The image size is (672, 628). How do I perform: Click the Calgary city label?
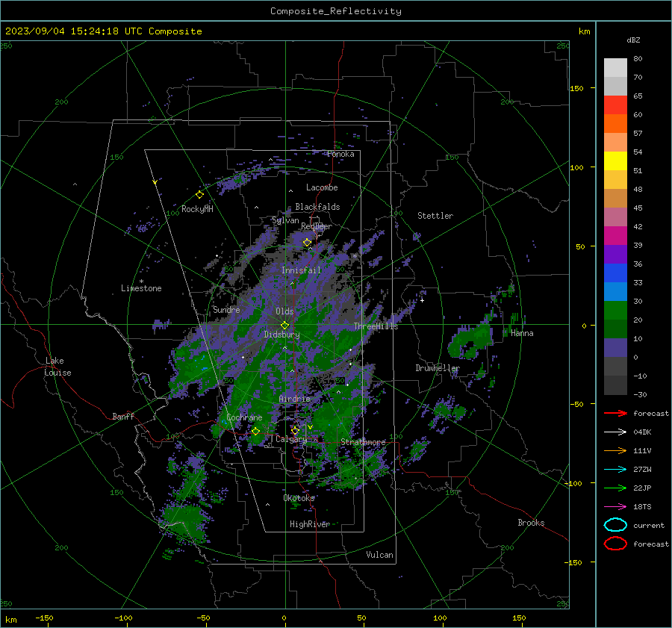point(291,439)
